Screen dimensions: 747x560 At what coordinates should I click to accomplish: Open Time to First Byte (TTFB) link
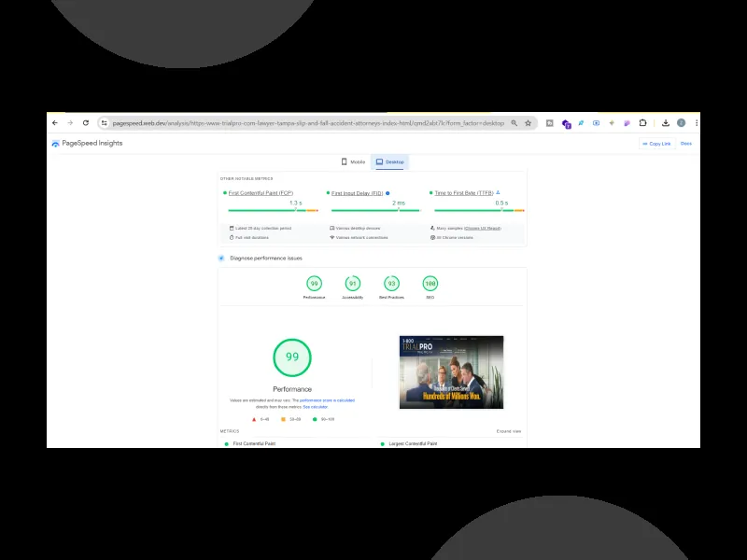point(464,193)
